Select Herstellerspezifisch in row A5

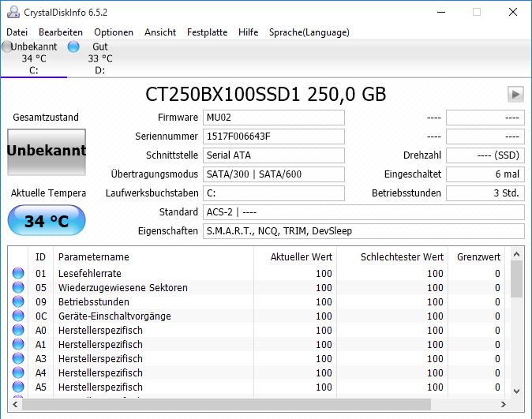(100, 387)
